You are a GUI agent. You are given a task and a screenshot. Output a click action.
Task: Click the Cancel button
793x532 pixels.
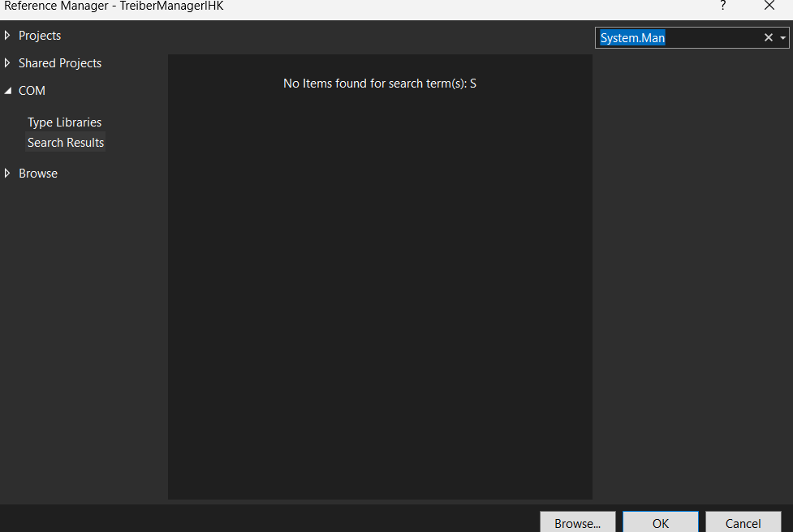click(x=743, y=523)
